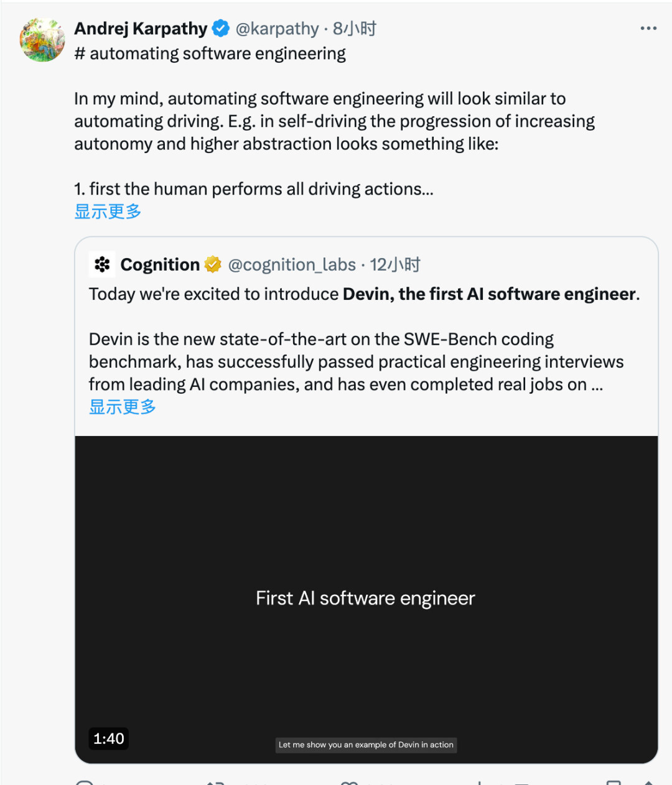Play the First AI software engineer video
The height and width of the screenshot is (785, 672).
point(366,598)
